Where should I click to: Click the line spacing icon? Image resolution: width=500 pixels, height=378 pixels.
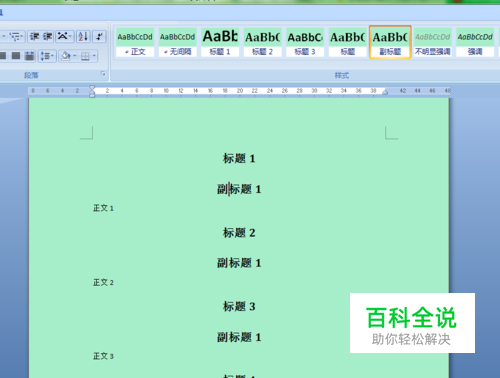pos(45,56)
